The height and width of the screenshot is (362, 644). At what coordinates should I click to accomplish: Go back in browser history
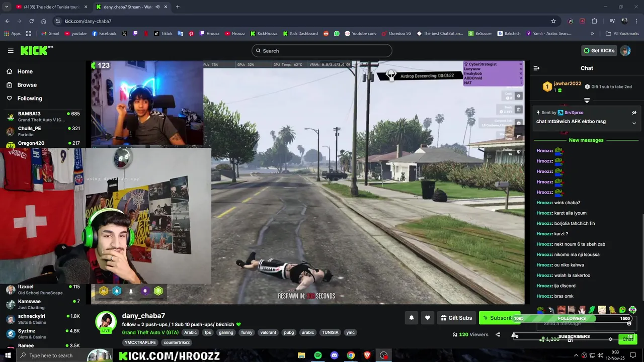point(7,21)
